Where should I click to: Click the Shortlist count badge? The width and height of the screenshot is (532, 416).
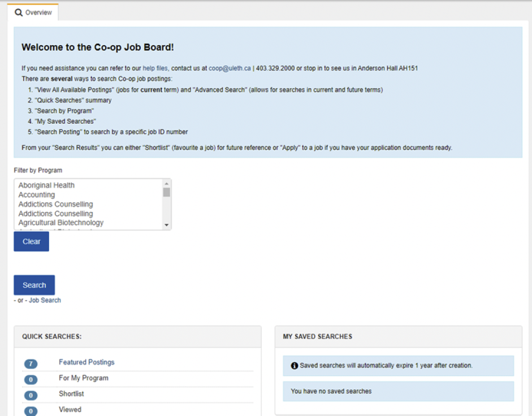(x=31, y=395)
